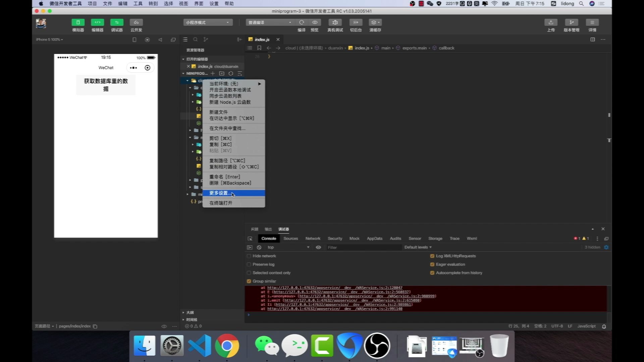644x362 pixels.
Task: Open the 普通编译 compile mode dropdown
Action: coord(270,22)
